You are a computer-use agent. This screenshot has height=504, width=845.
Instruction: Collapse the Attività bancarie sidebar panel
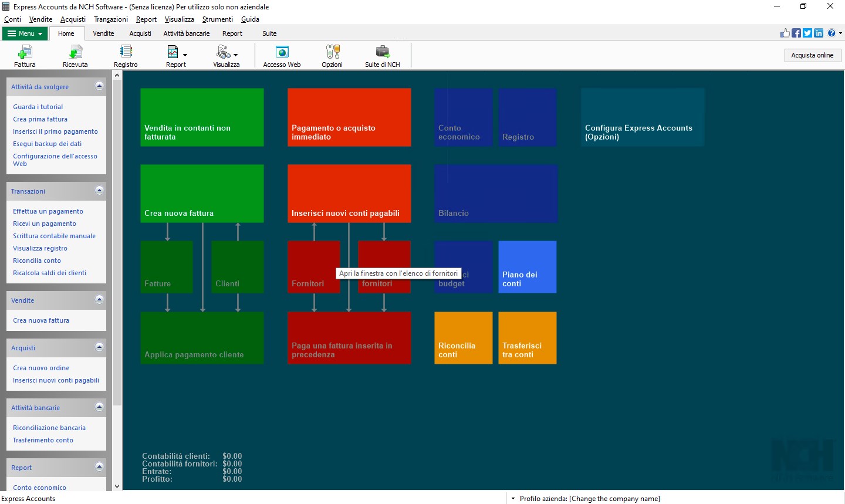click(99, 407)
